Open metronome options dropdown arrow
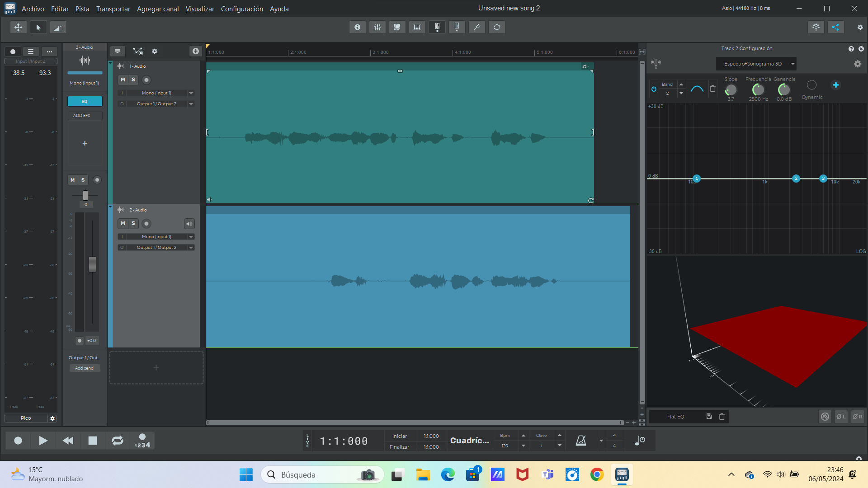 pyautogui.click(x=601, y=441)
